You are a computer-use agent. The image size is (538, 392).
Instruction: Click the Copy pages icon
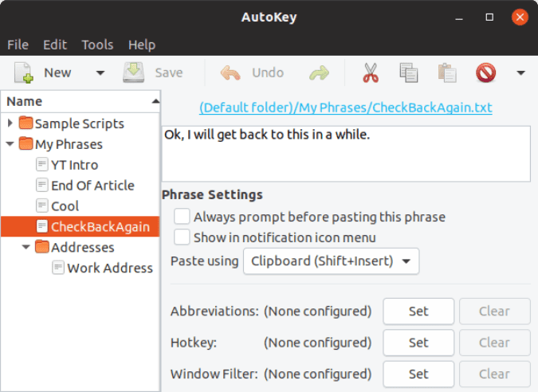(409, 73)
